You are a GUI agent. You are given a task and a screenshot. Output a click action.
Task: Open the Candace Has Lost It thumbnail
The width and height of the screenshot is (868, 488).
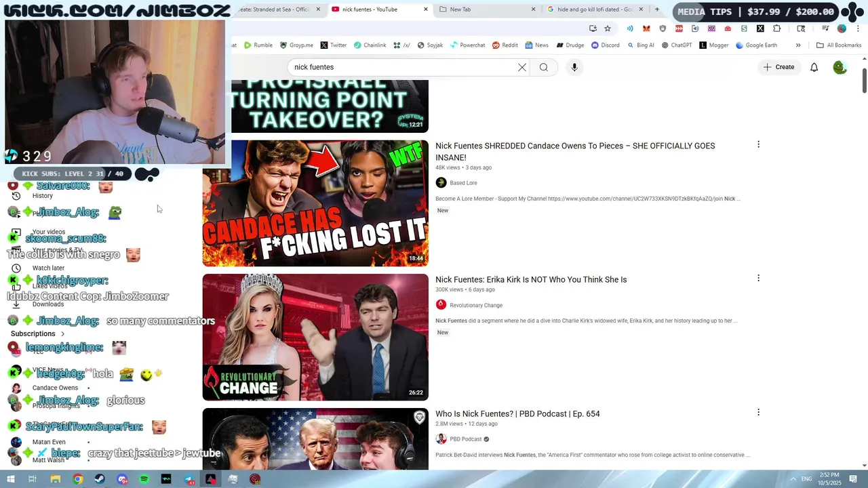tap(315, 203)
